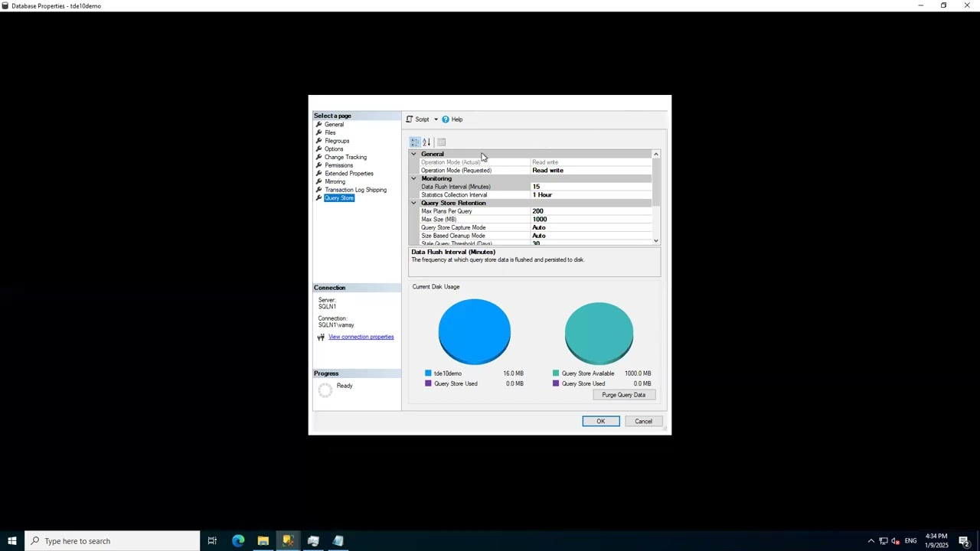Open File Explorer from taskbar
Viewport: 980px width, 551px height.
click(263, 541)
